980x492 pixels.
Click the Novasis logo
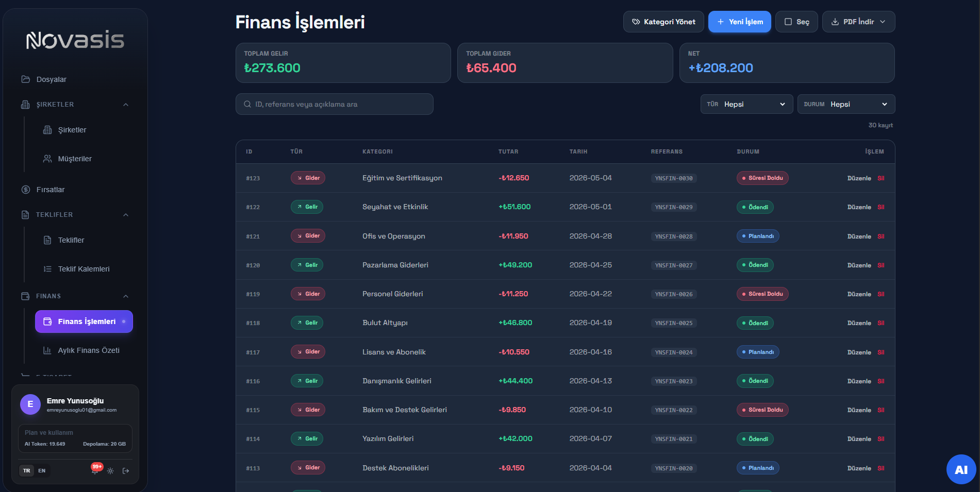click(x=75, y=40)
